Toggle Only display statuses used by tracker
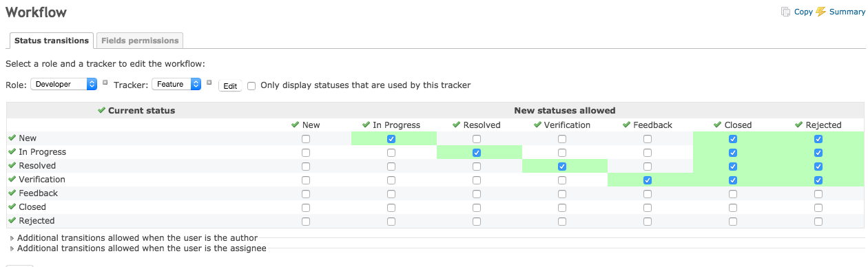The height and width of the screenshot is (267, 868). pos(251,85)
